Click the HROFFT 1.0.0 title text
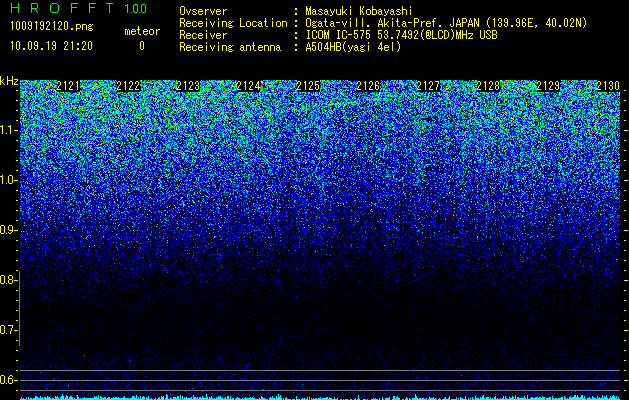 click(x=79, y=8)
